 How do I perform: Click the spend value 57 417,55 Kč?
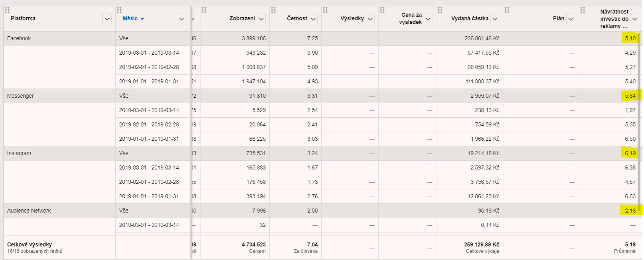(x=483, y=53)
